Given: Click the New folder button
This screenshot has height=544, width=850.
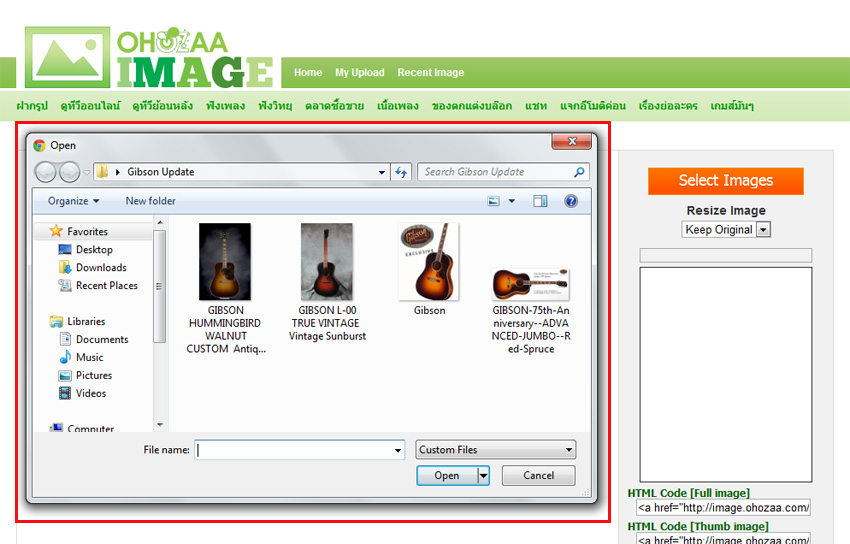Looking at the screenshot, I should (151, 201).
